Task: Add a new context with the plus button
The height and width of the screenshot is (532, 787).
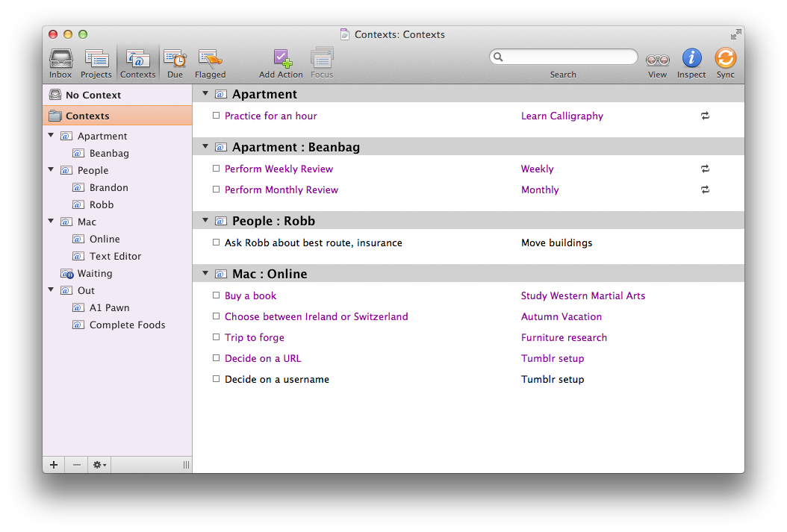Action: pos(53,464)
